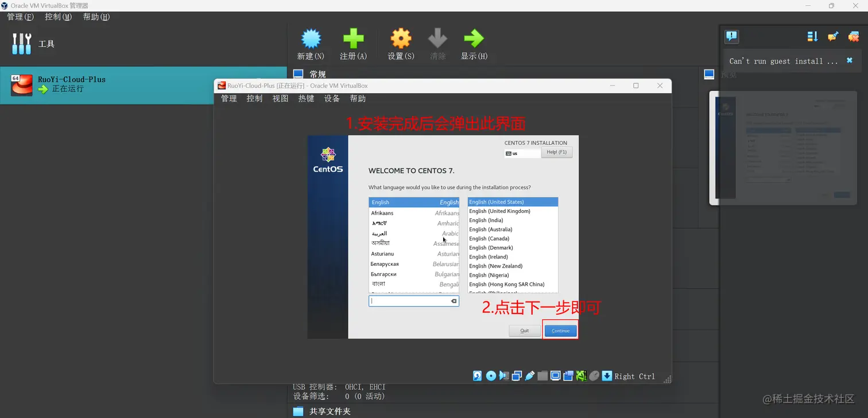868x418 pixels.
Task: Select English (New Zealand) locale
Action: click(513, 266)
